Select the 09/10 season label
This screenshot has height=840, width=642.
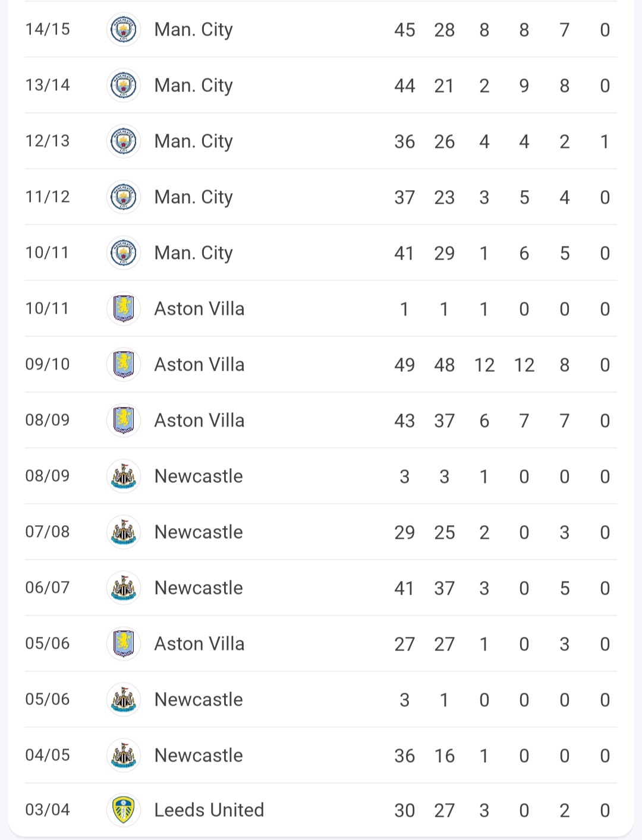click(x=48, y=364)
